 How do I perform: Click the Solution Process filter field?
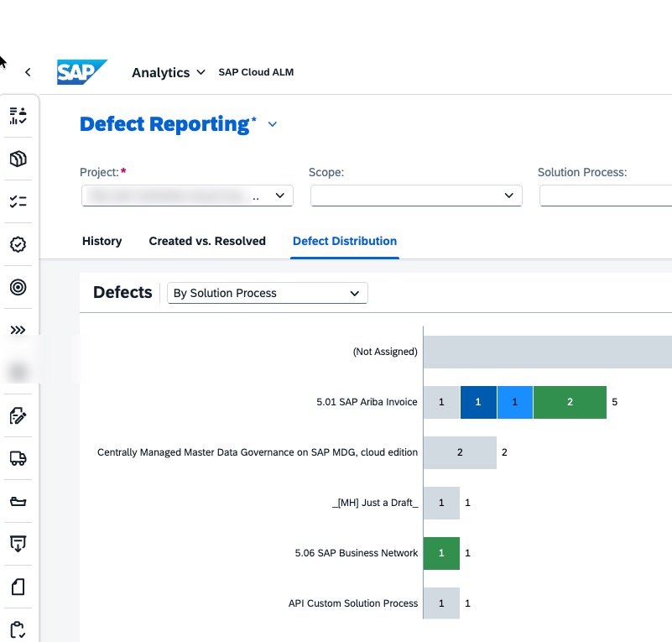coord(606,196)
